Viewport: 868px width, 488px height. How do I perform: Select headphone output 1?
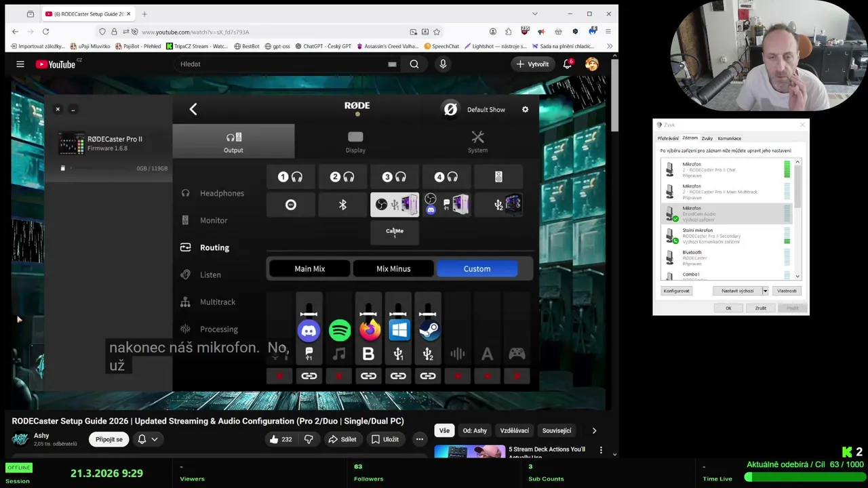pos(290,177)
